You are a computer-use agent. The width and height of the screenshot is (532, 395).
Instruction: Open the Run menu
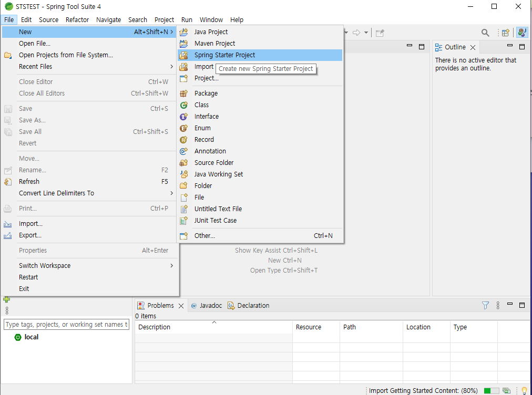pyautogui.click(x=187, y=19)
